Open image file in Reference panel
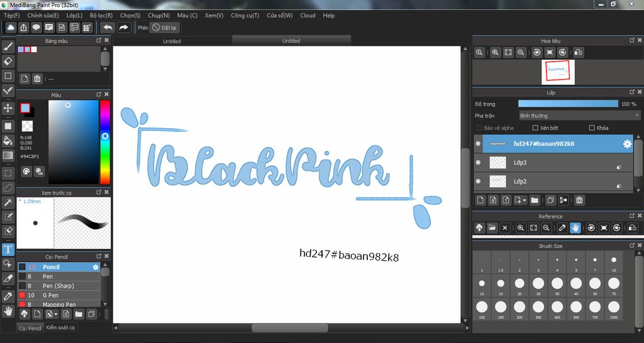 pos(492,227)
